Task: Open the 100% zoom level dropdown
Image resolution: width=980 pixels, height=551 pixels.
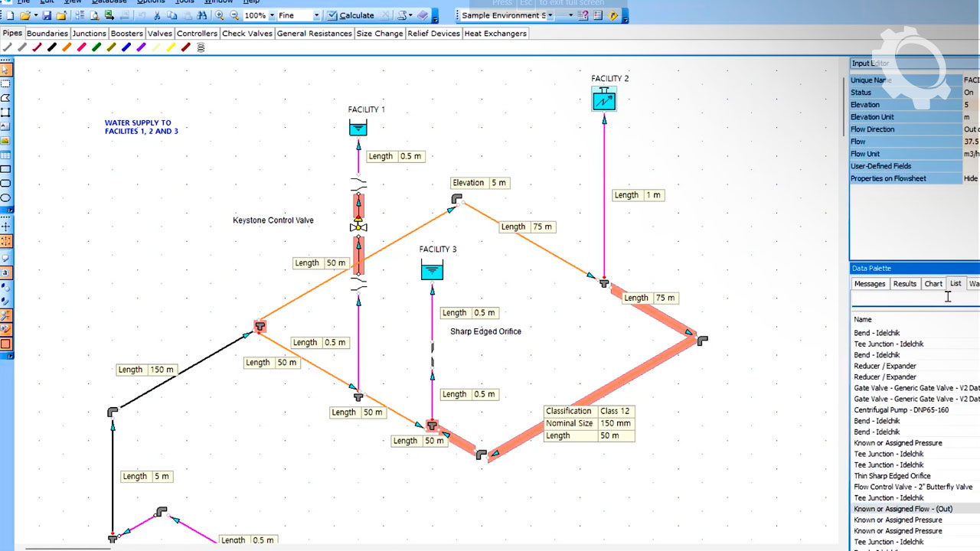Action: 272,15
